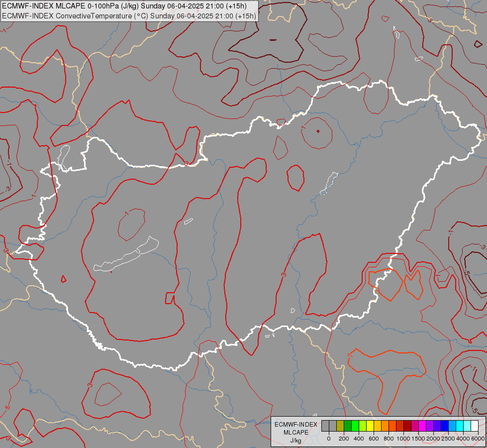Click the purple swatch ending at 2000
The height and width of the screenshot is (448, 487).
pyautogui.click(x=430, y=426)
